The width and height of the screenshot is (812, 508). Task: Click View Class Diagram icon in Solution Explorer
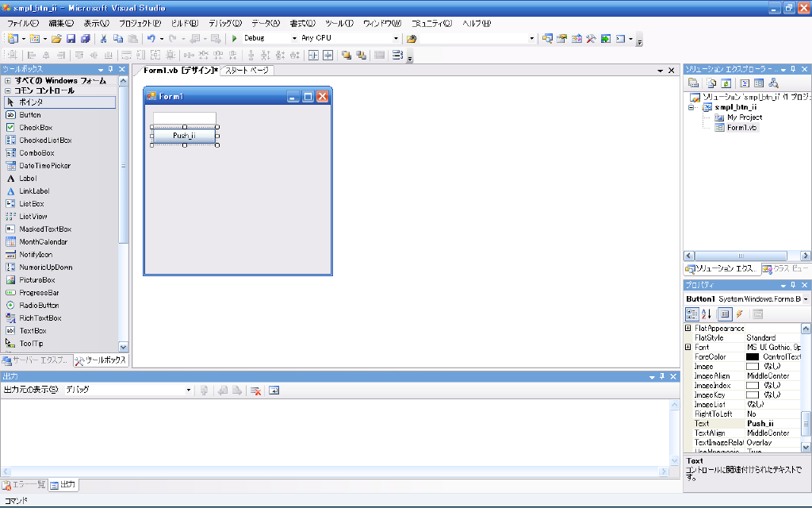[x=773, y=83]
